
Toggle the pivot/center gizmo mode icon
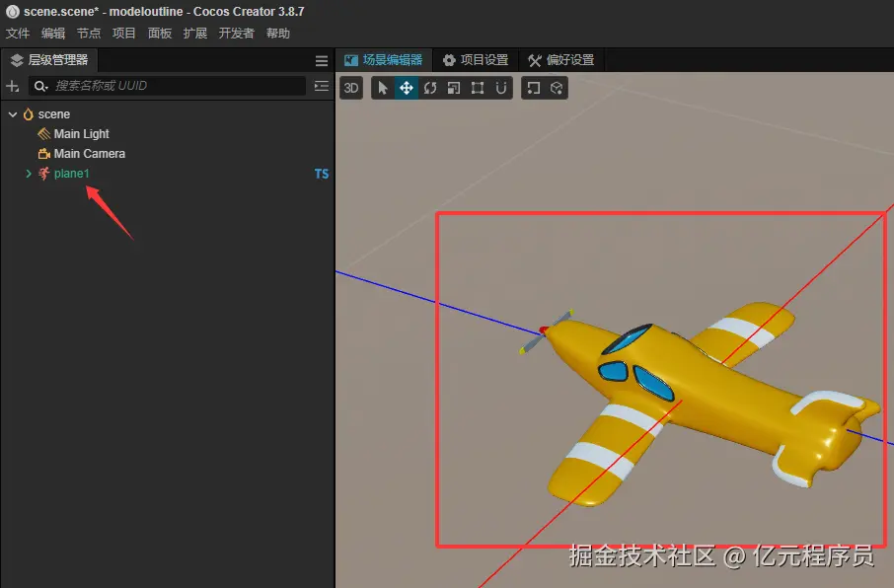coord(533,88)
